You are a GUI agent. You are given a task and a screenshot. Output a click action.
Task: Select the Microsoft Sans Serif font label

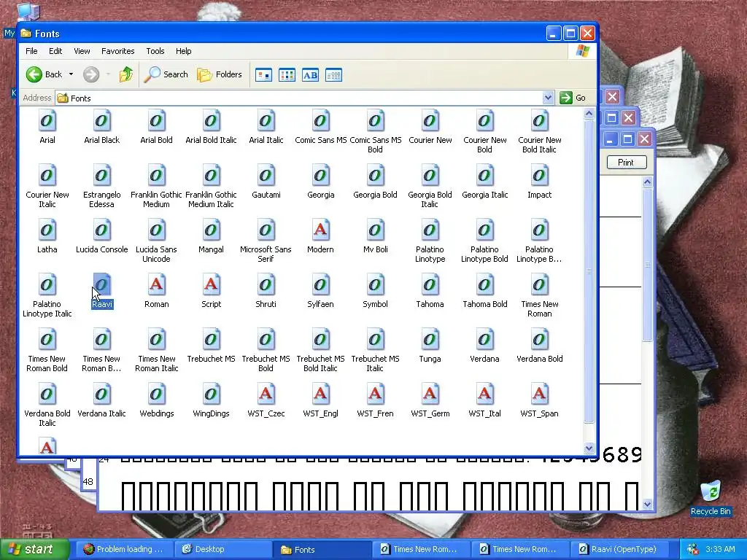pos(266,254)
